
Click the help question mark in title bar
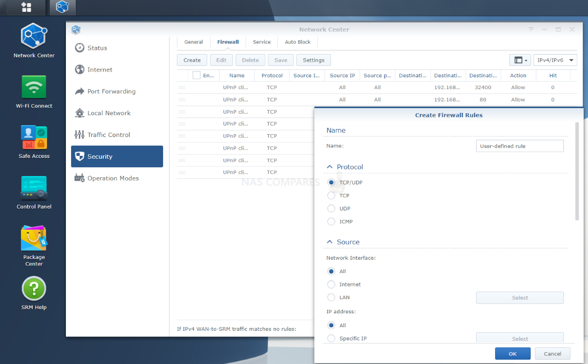click(x=531, y=29)
